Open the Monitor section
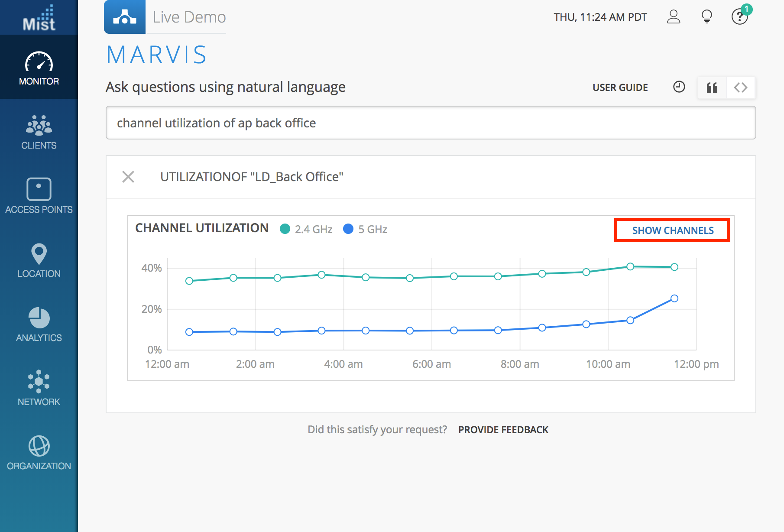The image size is (784, 532). point(39,68)
